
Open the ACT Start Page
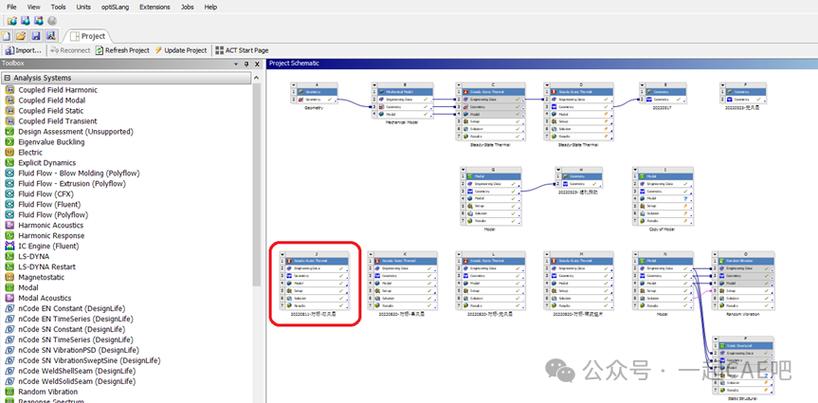click(x=242, y=51)
